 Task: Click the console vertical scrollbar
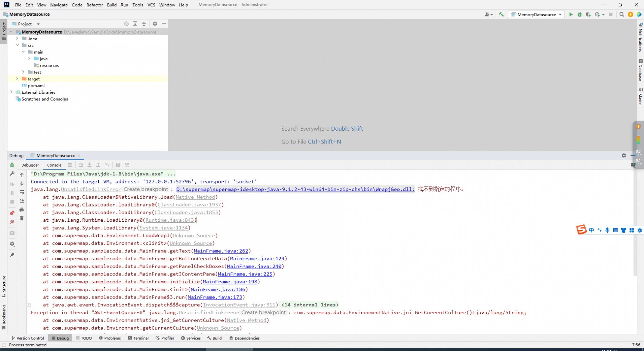(x=635, y=223)
